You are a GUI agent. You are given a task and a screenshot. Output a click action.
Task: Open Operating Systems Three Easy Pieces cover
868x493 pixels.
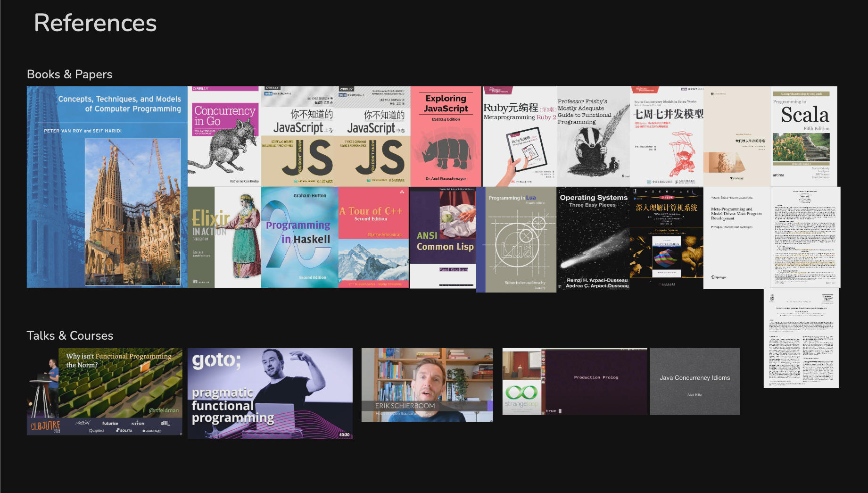(x=594, y=238)
